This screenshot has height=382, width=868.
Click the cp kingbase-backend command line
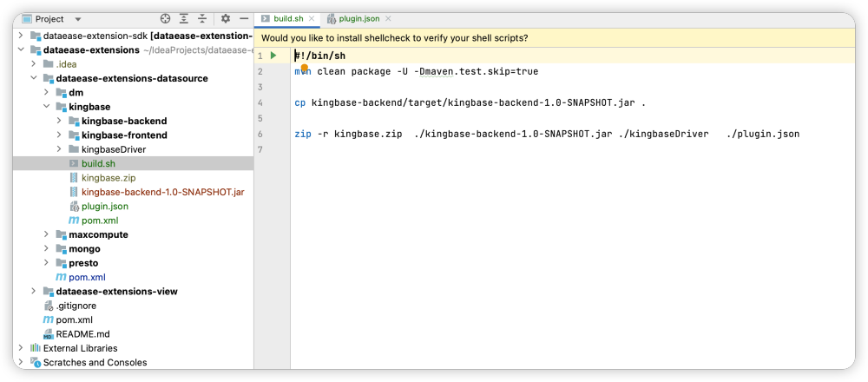point(470,102)
